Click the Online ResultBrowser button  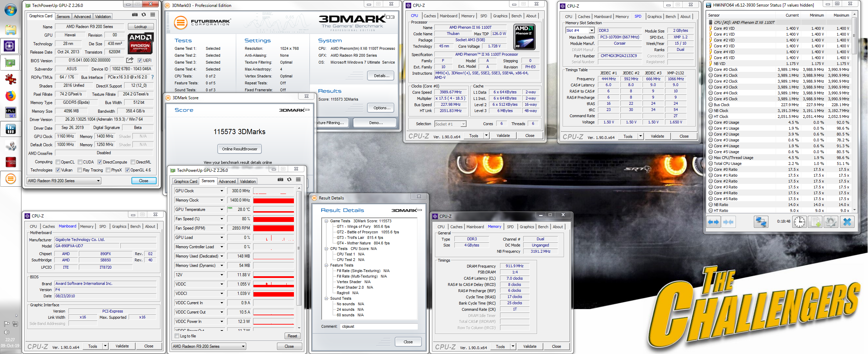pyautogui.click(x=240, y=149)
